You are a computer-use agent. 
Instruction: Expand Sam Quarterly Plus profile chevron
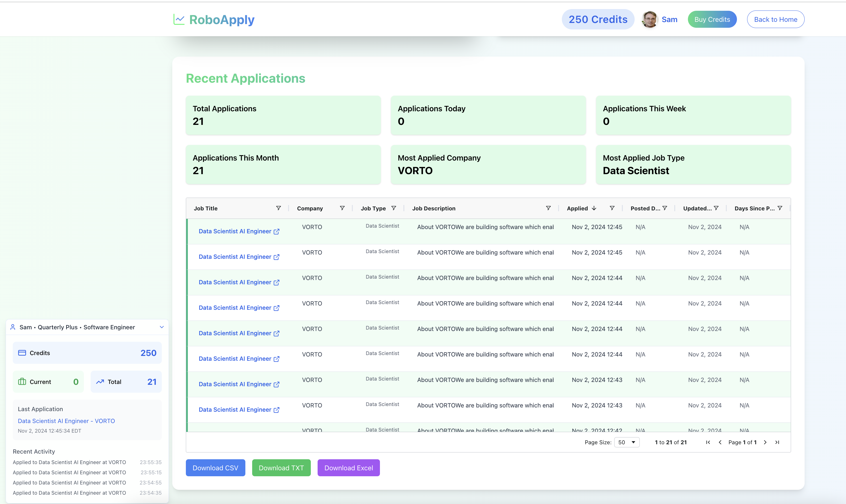162,327
